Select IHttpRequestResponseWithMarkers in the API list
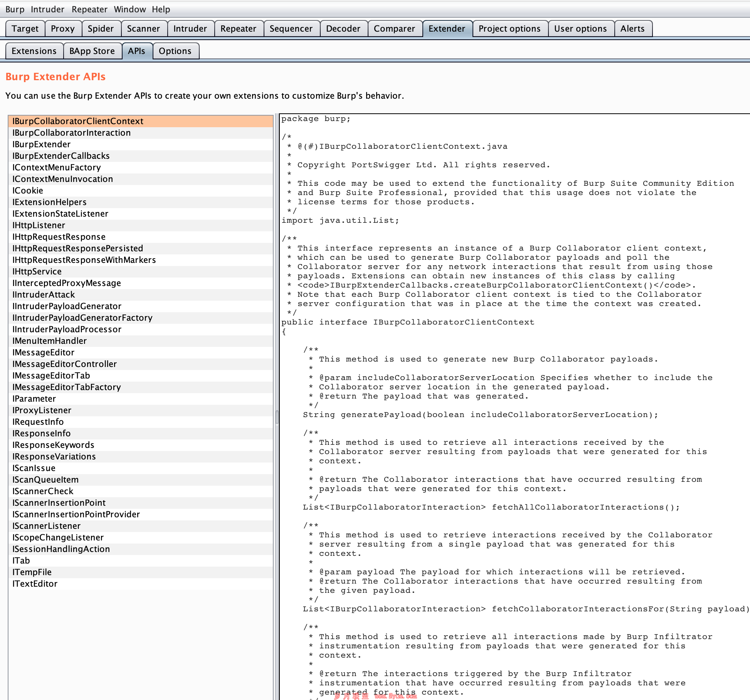 [141, 260]
